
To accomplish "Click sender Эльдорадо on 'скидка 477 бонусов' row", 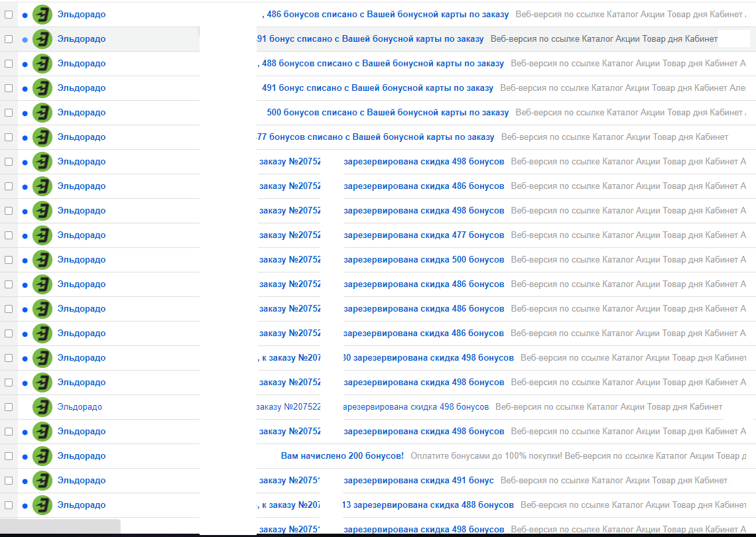I will 82,235.
